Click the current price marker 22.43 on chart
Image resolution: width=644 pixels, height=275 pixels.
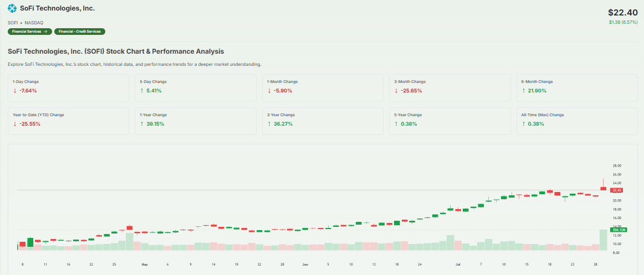click(617, 190)
